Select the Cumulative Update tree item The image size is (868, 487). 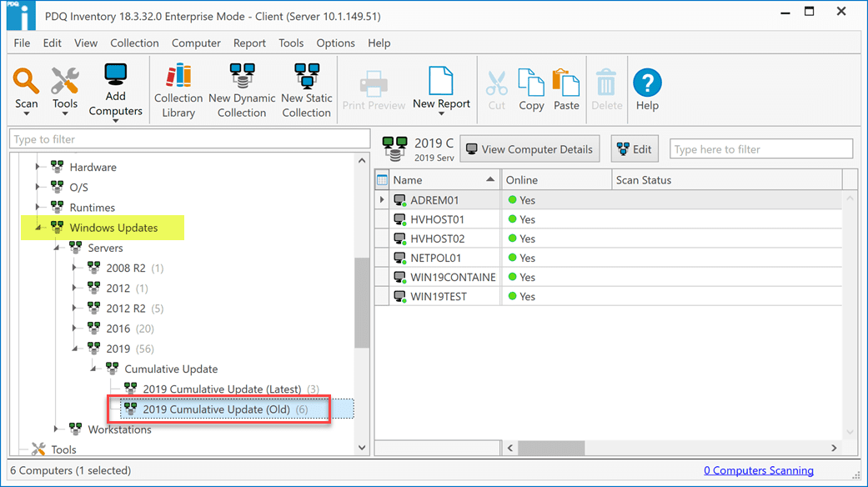(x=171, y=369)
